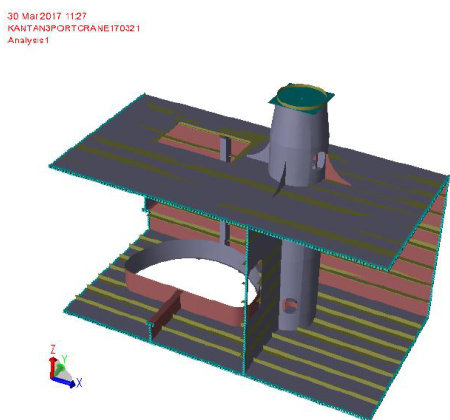Click the blue X axis arrow of triad

pos(64,382)
